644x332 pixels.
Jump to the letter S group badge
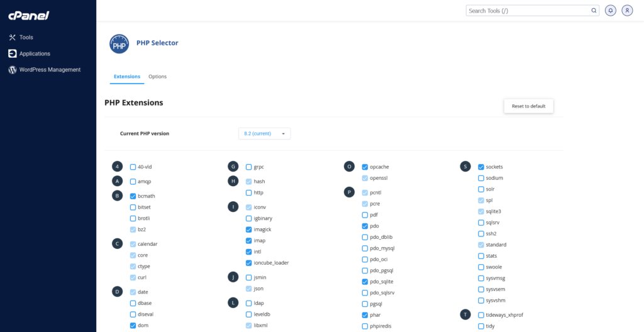[465, 167]
